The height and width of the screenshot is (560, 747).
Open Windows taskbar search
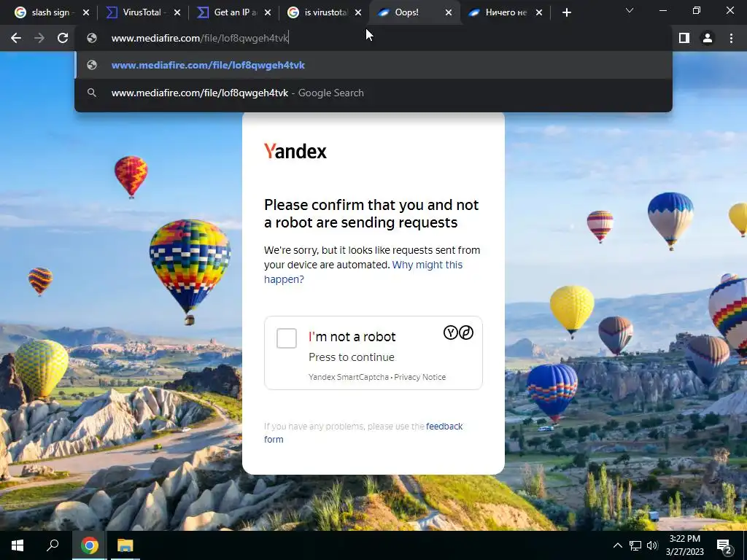point(53,545)
